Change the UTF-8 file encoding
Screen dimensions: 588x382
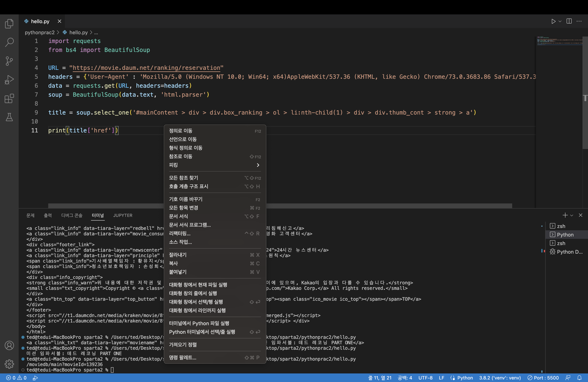point(425,378)
